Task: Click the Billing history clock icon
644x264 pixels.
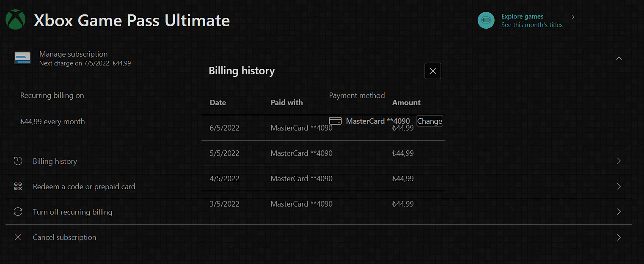Action: point(18,161)
